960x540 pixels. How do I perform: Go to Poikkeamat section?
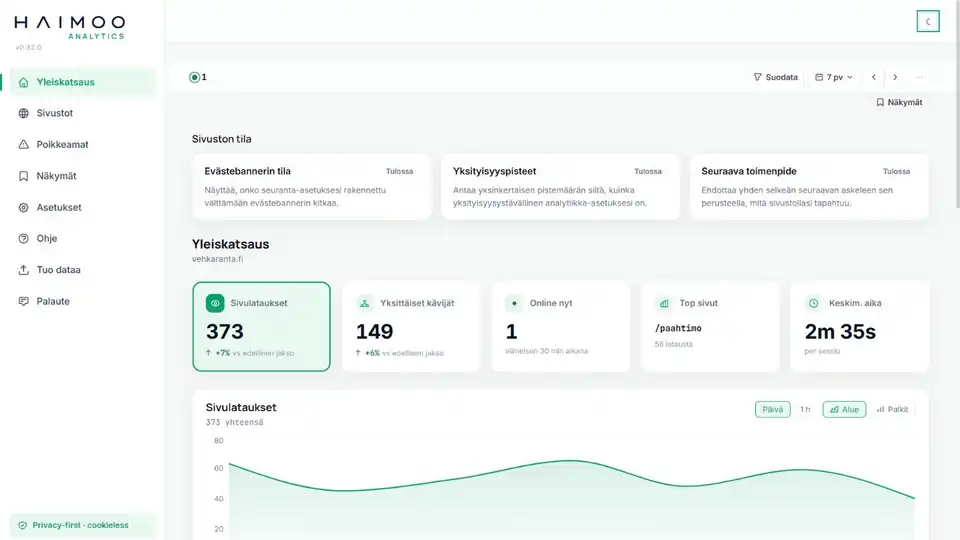point(83,144)
